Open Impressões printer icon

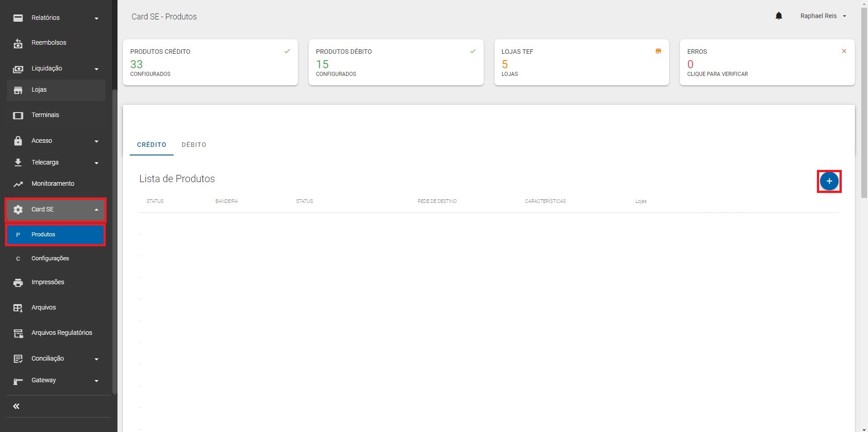click(x=18, y=282)
